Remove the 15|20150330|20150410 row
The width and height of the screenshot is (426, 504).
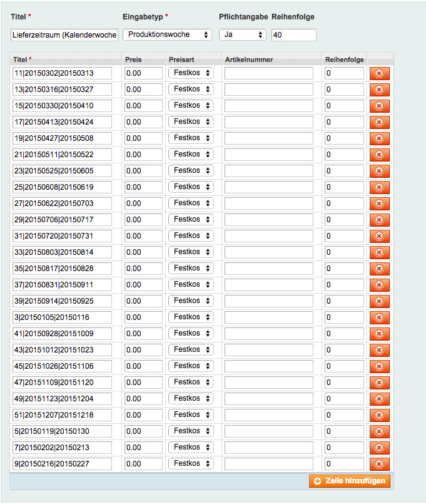(x=379, y=106)
